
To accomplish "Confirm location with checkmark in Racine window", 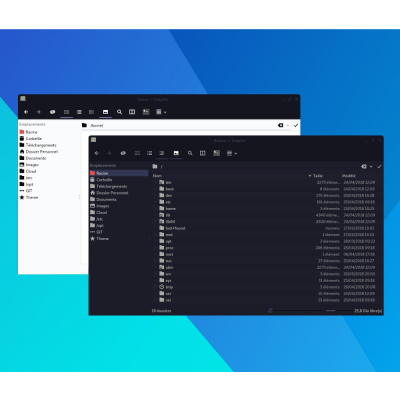I will 379,166.
